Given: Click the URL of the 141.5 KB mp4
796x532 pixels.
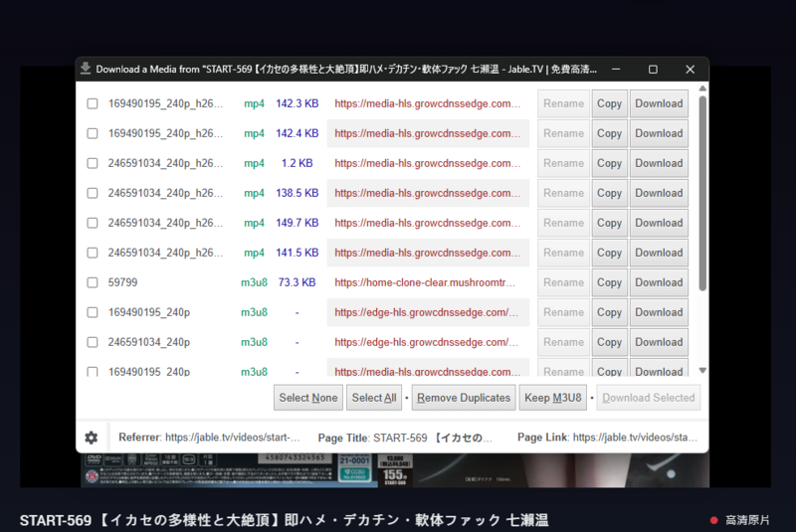Looking at the screenshot, I should pos(428,253).
